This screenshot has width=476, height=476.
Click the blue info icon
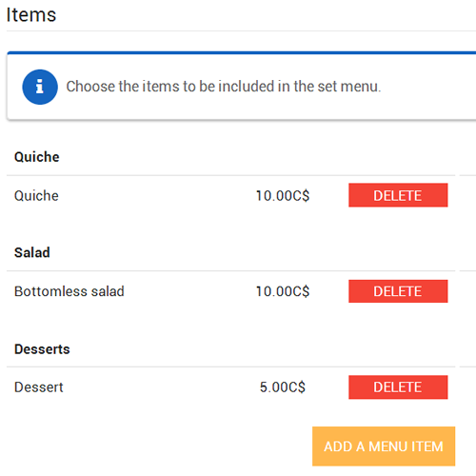point(40,87)
